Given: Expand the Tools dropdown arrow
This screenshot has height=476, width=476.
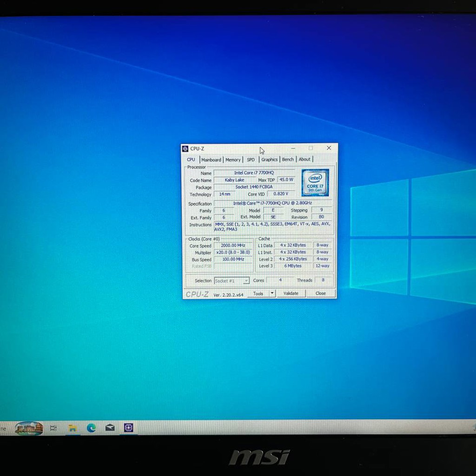Looking at the screenshot, I should [x=272, y=293].
